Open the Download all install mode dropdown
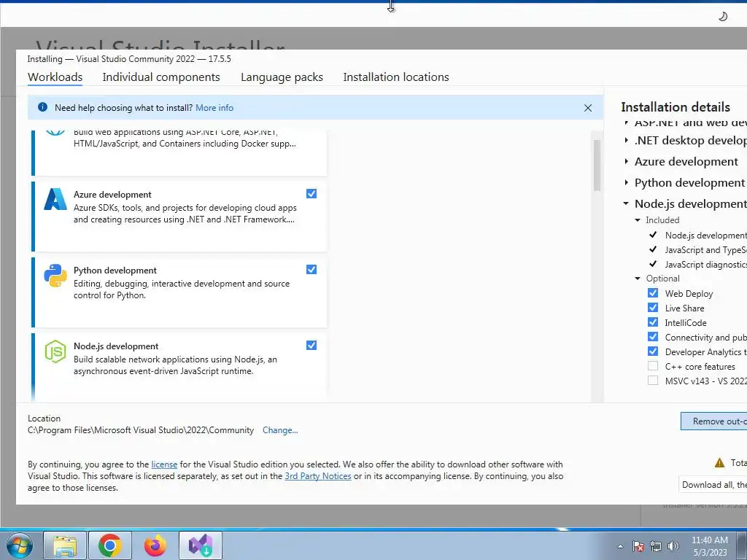Image resolution: width=747 pixels, height=560 pixels. coord(713,485)
